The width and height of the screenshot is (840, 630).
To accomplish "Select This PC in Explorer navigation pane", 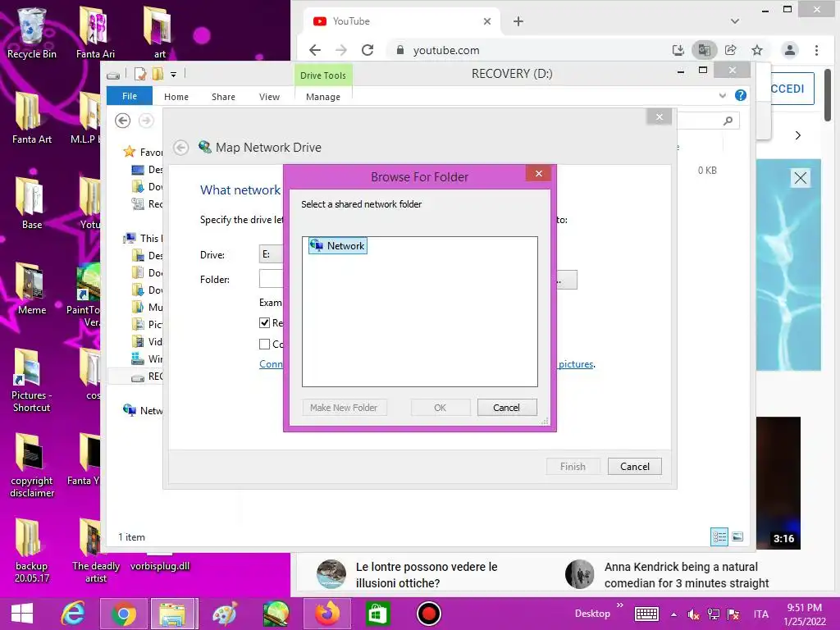I will click(x=144, y=239).
